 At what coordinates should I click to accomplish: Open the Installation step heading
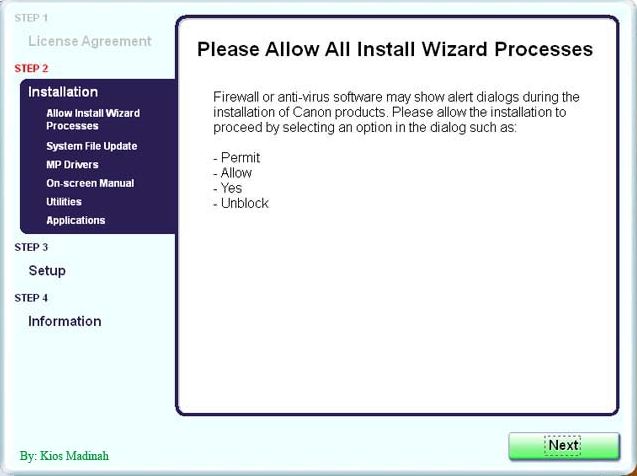tap(63, 92)
